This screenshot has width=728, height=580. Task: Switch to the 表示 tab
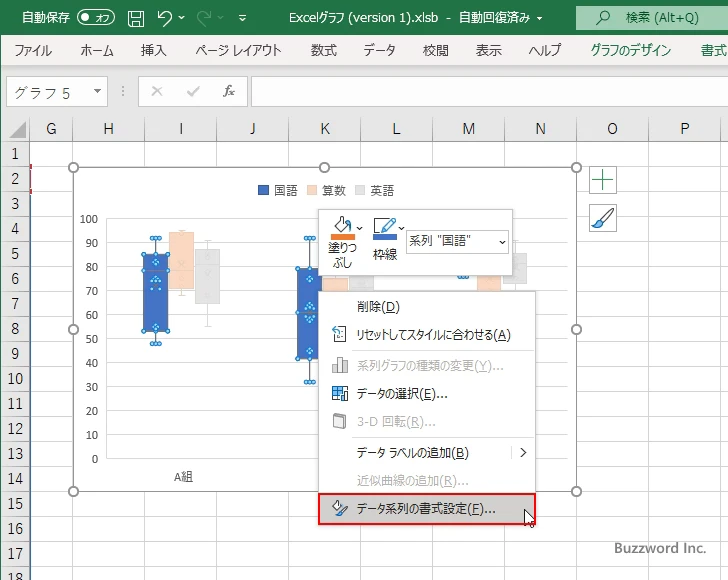pos(488,50)
